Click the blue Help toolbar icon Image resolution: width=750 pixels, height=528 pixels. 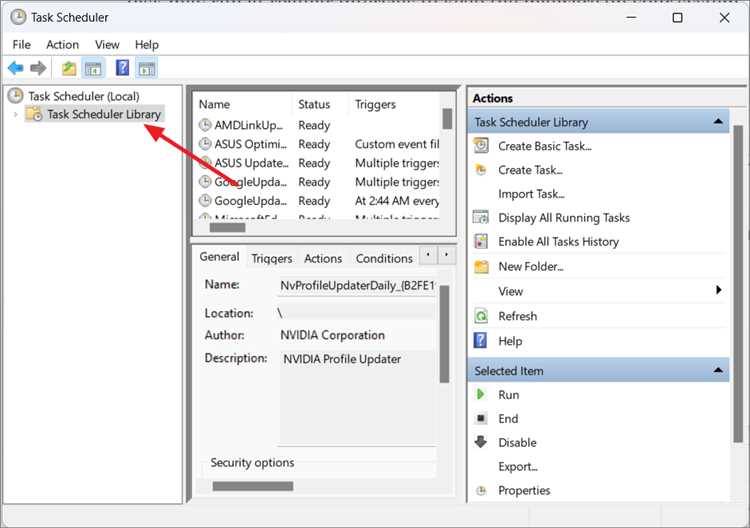122,68
